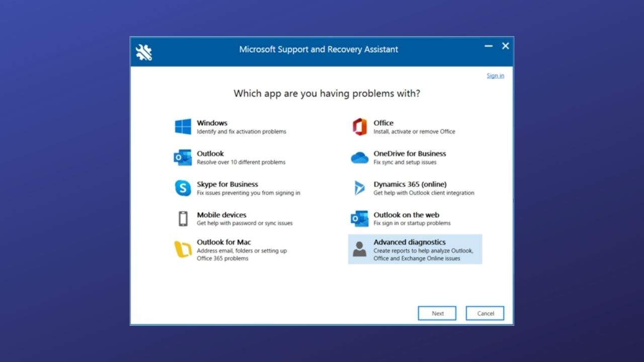
Task: Click 'Fix sync and setup issues' description
Action: click(405, 162)
